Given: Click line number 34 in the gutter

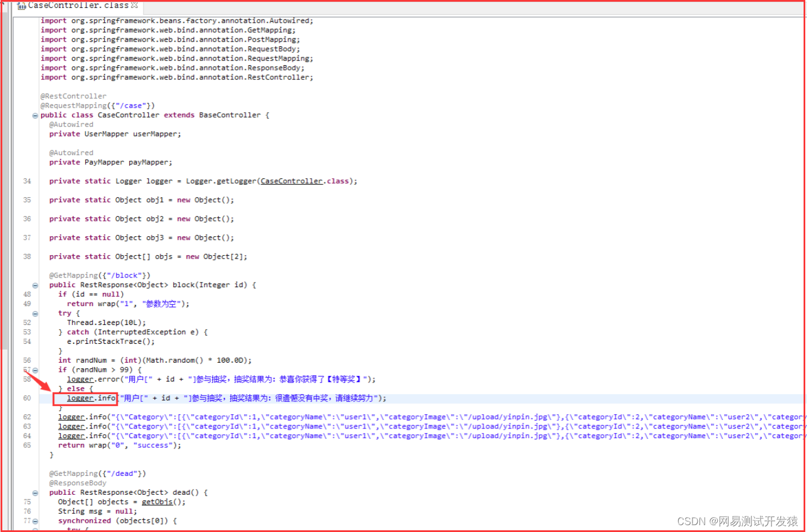Looking at the screenshot, I should (x=27, y=181).
